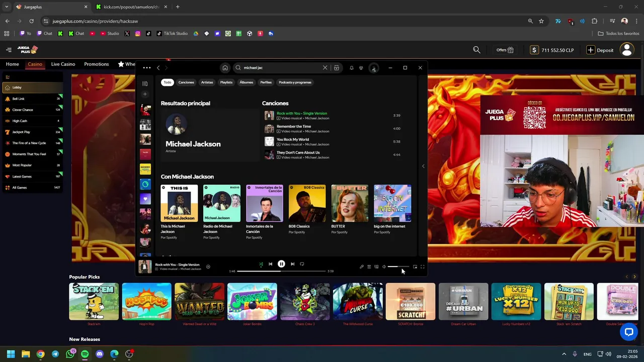The image size is (644, 362).
Task: Open Spotify miniplayer icon
Action: [x=415, y=267]
